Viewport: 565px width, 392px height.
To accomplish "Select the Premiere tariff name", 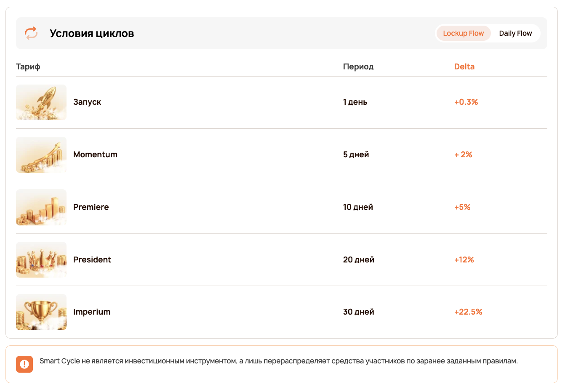I will [91, 207].
